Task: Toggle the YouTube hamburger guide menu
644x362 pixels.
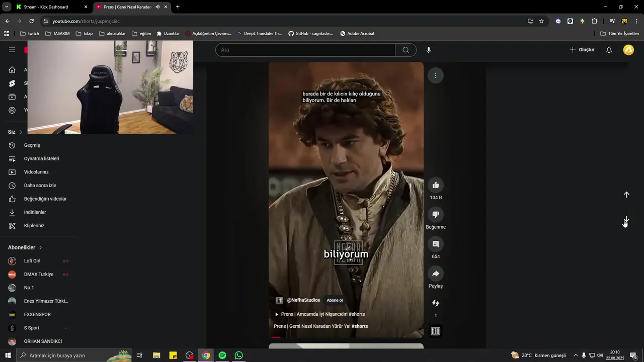Action: pyautogui.click(x=12, y=50)
